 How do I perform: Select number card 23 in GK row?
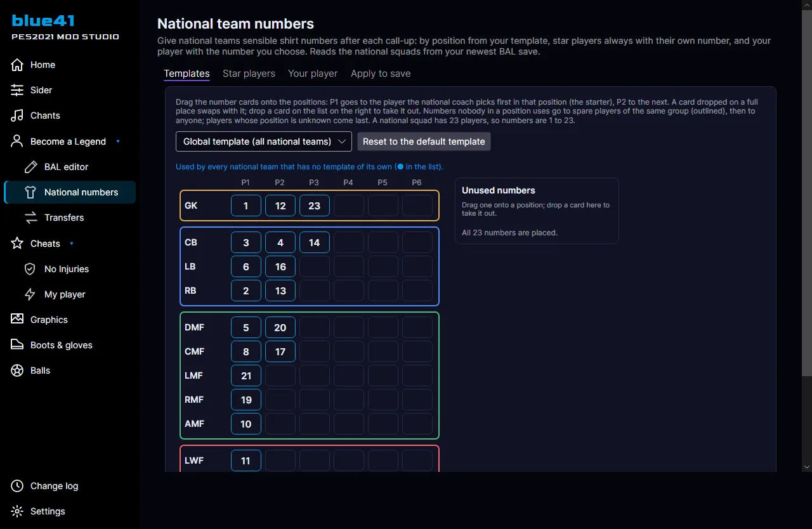(315, 206)
